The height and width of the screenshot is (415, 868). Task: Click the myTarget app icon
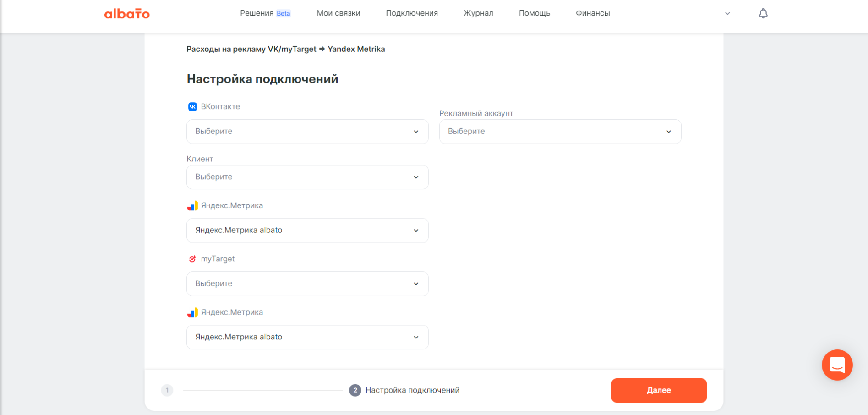(192, 259)
